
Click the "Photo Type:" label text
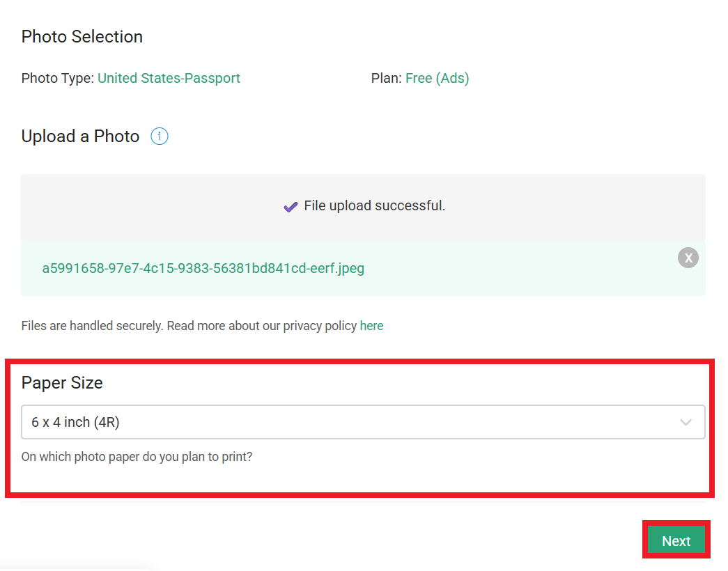click(x=57, y=79)
